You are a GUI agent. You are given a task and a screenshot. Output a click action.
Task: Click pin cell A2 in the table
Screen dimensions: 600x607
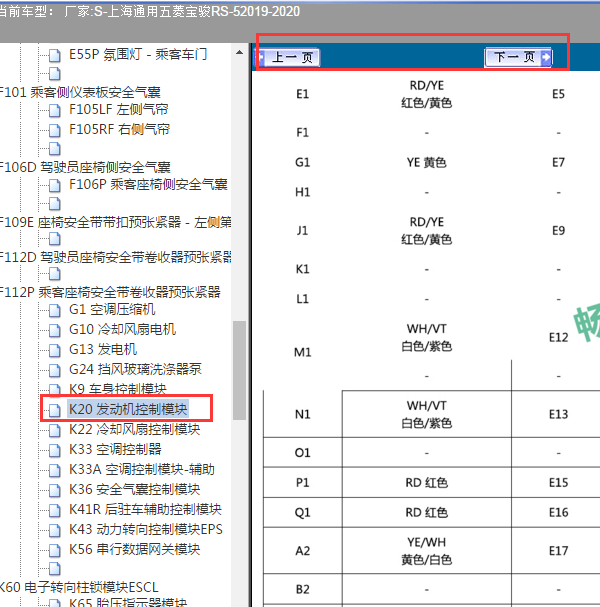302,551
